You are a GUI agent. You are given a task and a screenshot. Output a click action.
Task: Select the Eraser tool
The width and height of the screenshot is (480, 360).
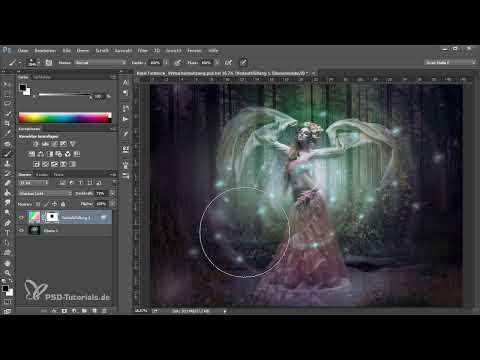(x=7, y=183)
